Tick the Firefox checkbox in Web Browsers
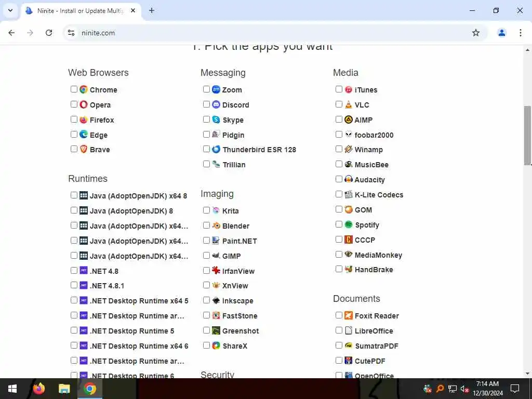 [x=74, y=119]
